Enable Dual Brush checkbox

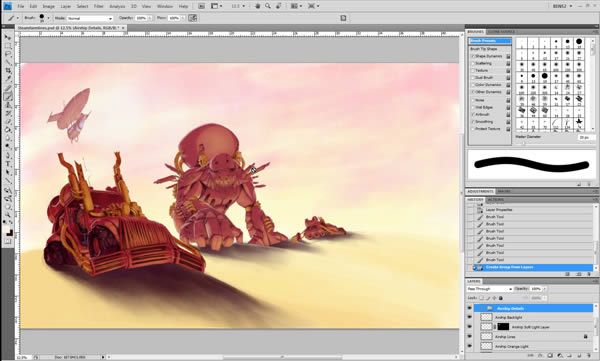point(472,78)
